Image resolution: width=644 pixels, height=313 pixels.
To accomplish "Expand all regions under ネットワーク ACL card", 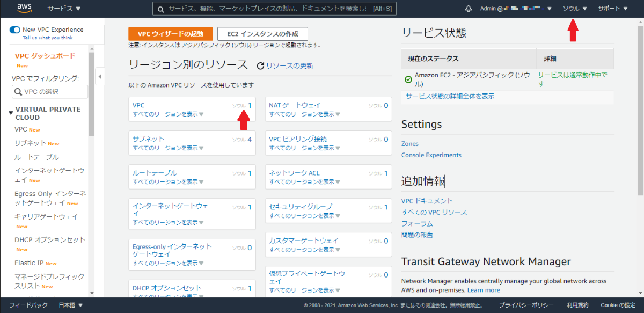I will 305,181.
